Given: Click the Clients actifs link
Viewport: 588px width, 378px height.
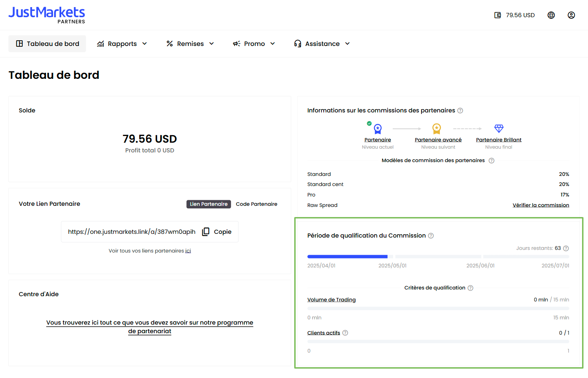Looking at the screenshot, I should (324, 333).
